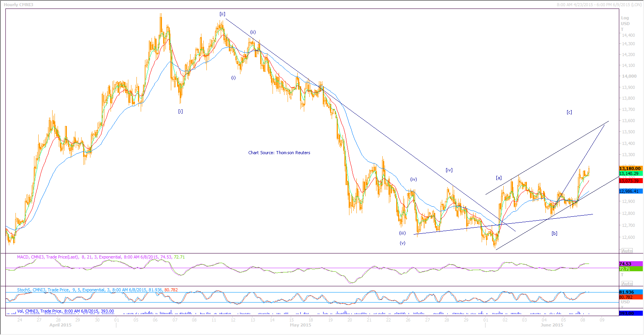Select the purple 74.53 MACD value tag
The height and width of the screenshot is (335, 644).
(x=630, y=264)
